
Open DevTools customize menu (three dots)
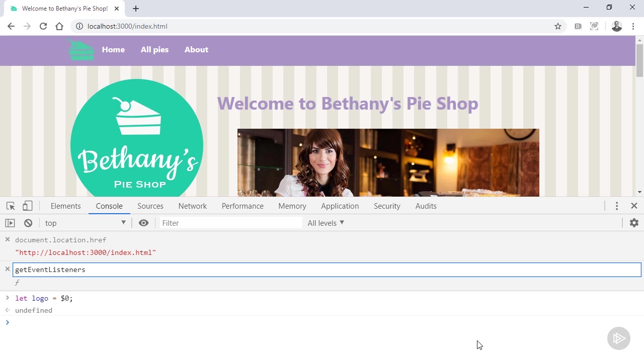pos(617,206)
